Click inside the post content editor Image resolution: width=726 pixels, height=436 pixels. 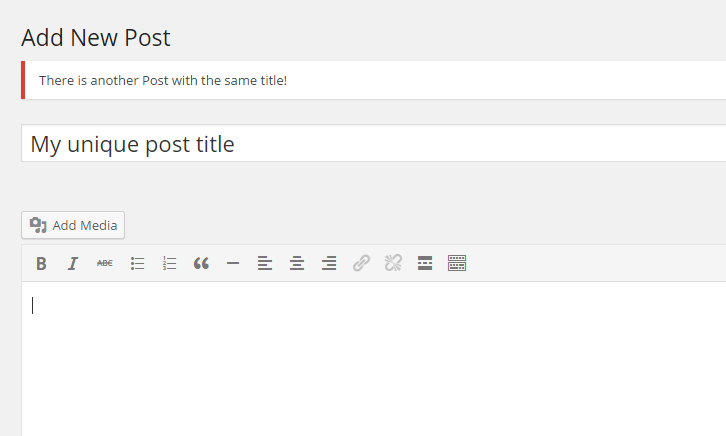373,359
